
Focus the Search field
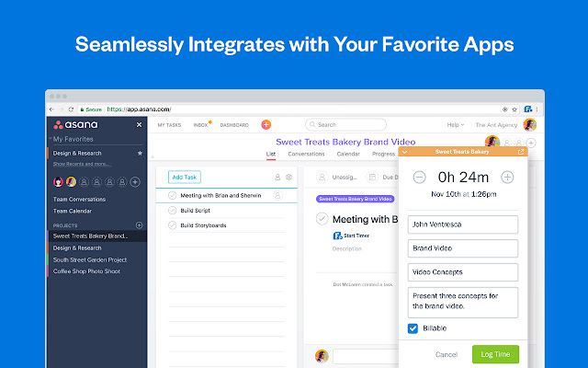(345, 125)
